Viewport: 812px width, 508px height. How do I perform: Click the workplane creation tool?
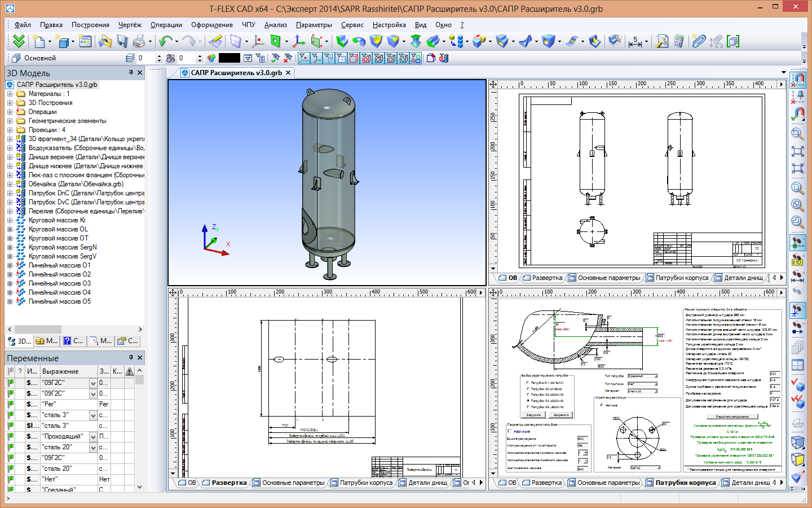click(x=236, y=41)
